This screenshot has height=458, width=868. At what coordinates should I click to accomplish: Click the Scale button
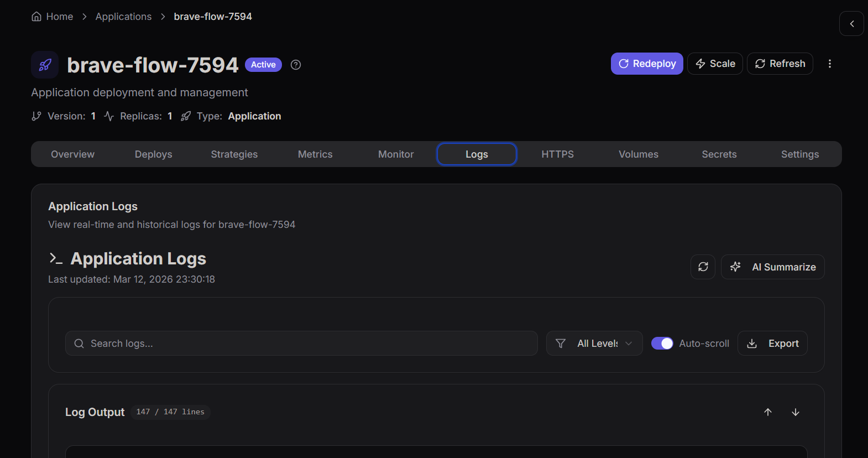[715, 64]
